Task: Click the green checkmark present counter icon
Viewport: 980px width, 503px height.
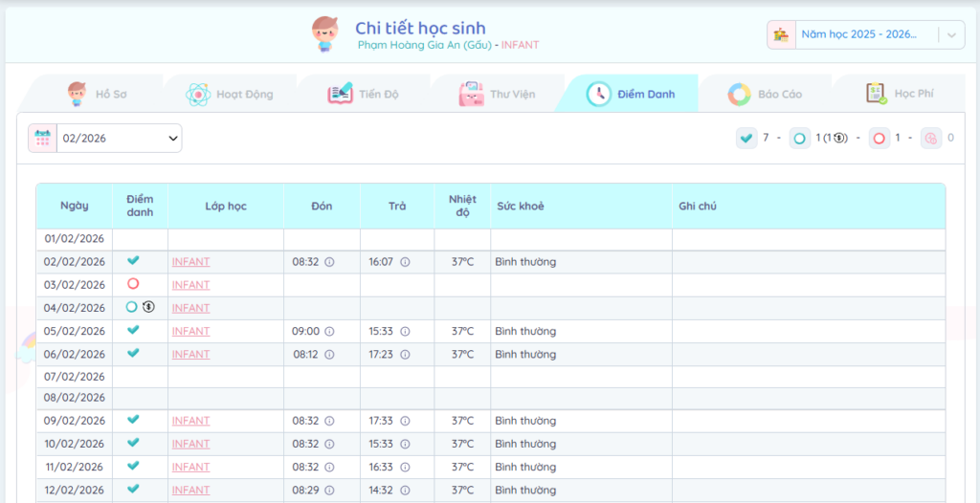Action: point(746,139)
